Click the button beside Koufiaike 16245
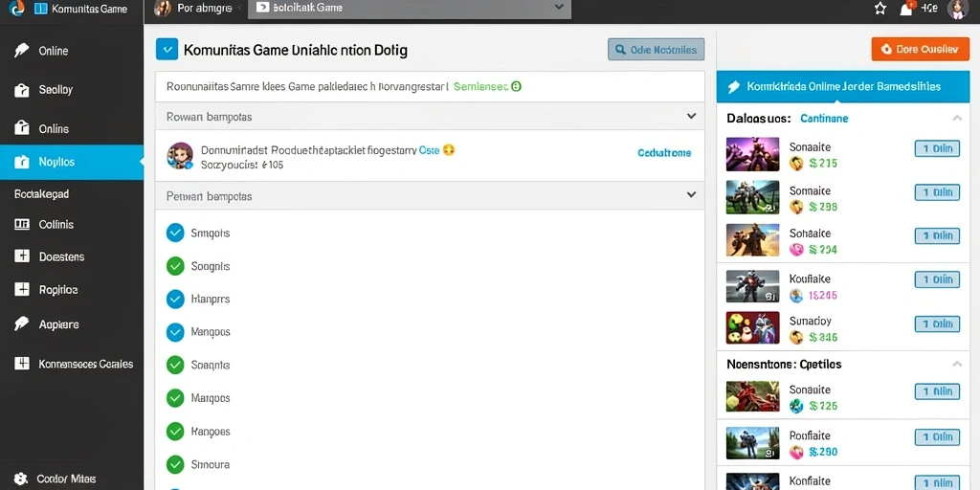Screen dimensions: 980x490 [x=937, y=280]
